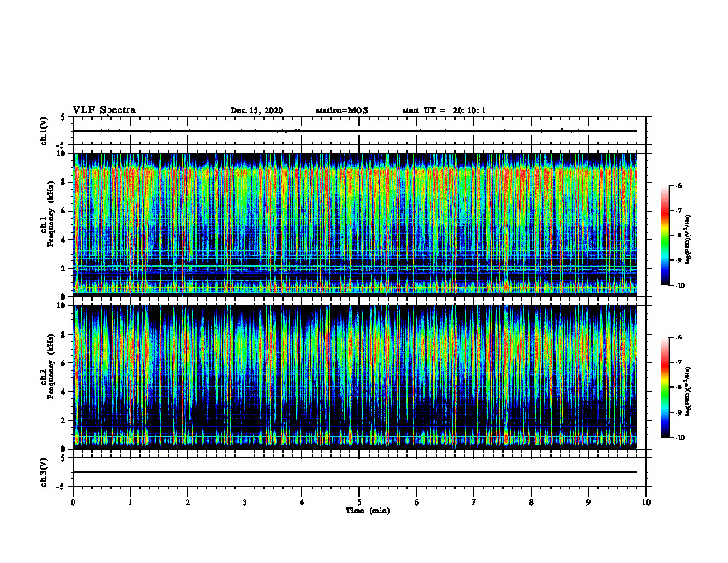Viewport: 728px width, 563px height.
Task: Click the ch.2 frequency spectrogram panel
Action: [355, 377]
